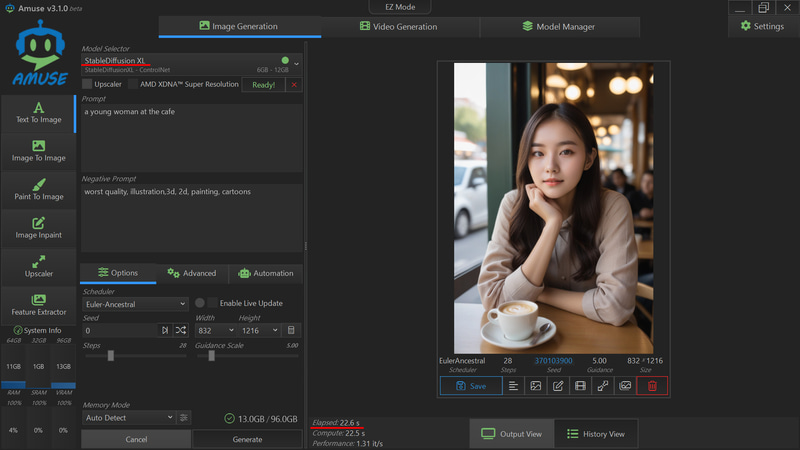The width and height of the screenshot is (800, 450).
Task: Click the 'Elapsed: 22.6 s' text
Action: (x=336, y=422)
